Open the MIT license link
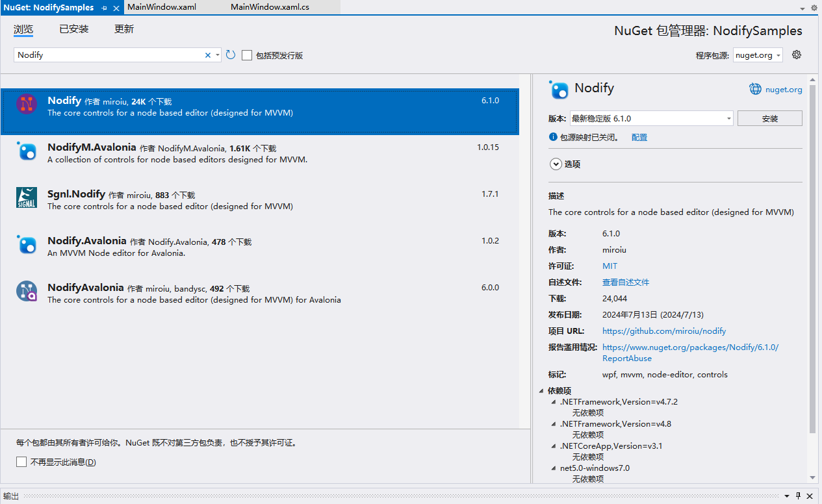822x504 pixels. coord(609,266)
